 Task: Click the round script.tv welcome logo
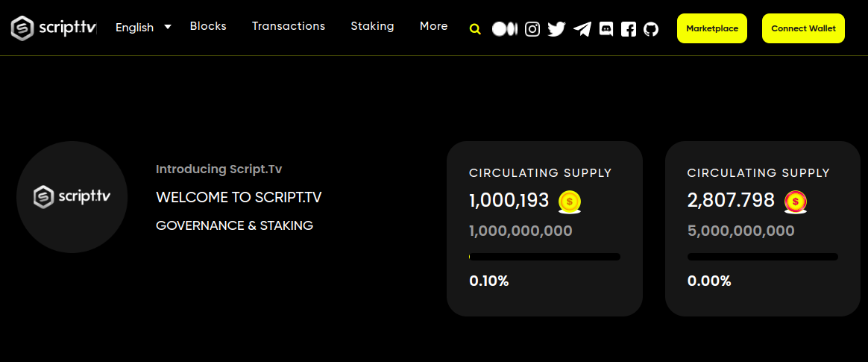pyautogui.click(x=72, y=197)
